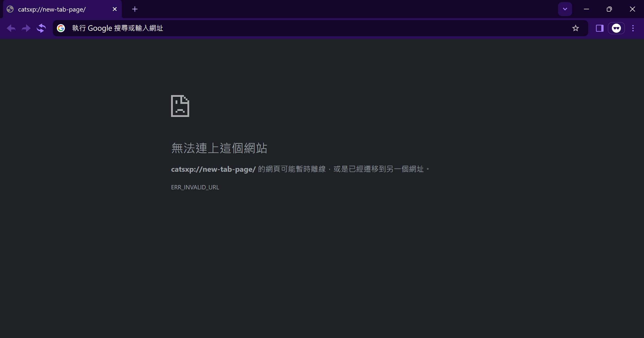Close the browser window
This screenshot has height=338, width=644.
point(632,9)
